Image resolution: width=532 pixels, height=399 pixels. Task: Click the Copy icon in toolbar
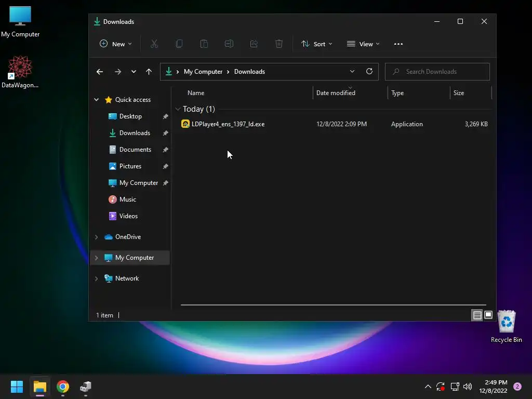point(179,44)
